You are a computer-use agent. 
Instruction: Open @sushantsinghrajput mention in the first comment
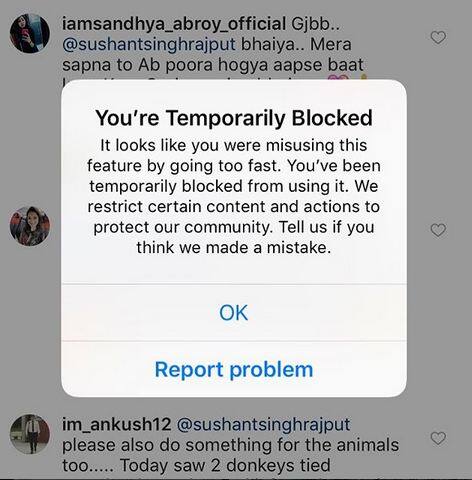coord(149,45)
